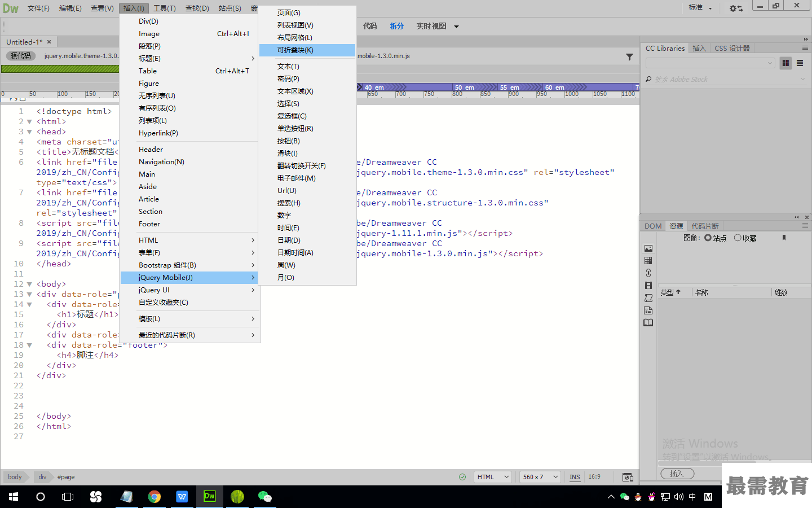Screen dimensions: 812x508
Task: Switch to the 插入 panel tab
Action: coord(699,49)
